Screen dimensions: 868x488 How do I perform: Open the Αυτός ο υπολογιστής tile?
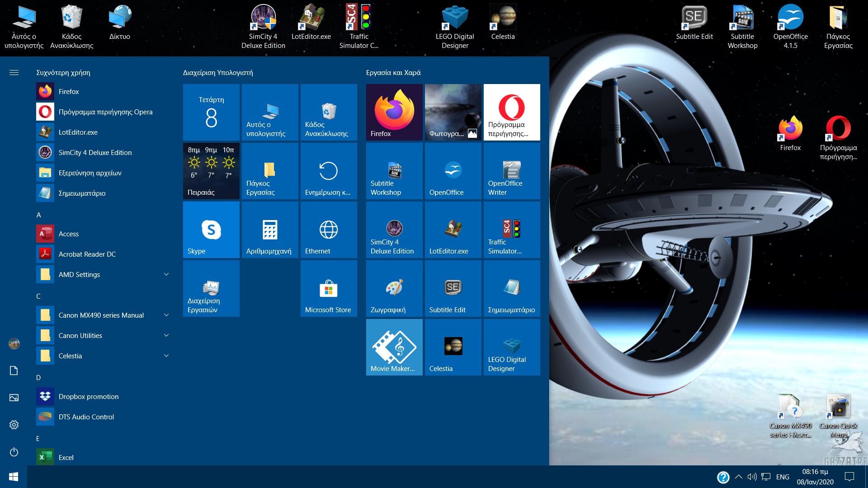[x=270, y=112]
